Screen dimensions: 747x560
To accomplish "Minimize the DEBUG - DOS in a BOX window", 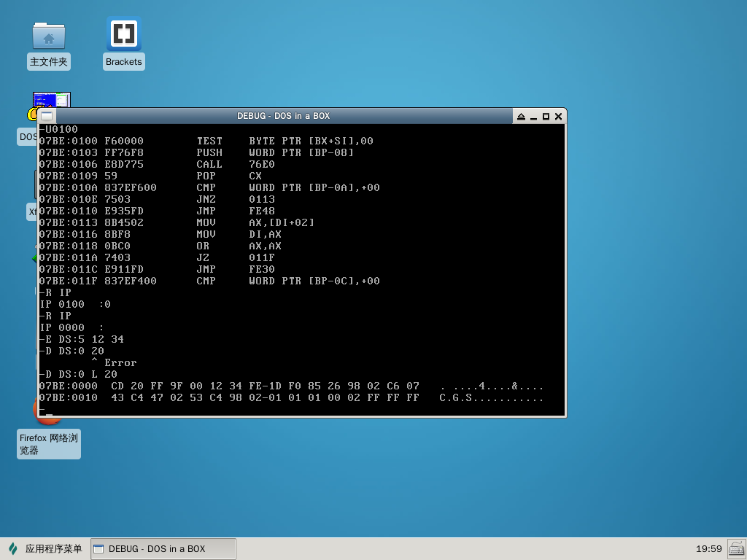I will 533,117.
